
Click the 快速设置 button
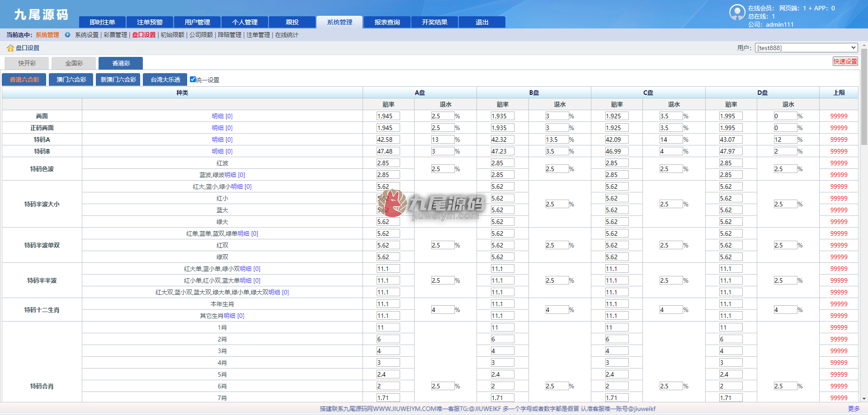pyautogui.click(x=845, y=61)
